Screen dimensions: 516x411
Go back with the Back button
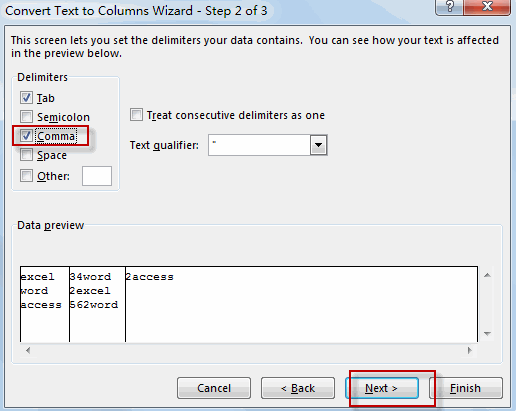tap(298, 388)
